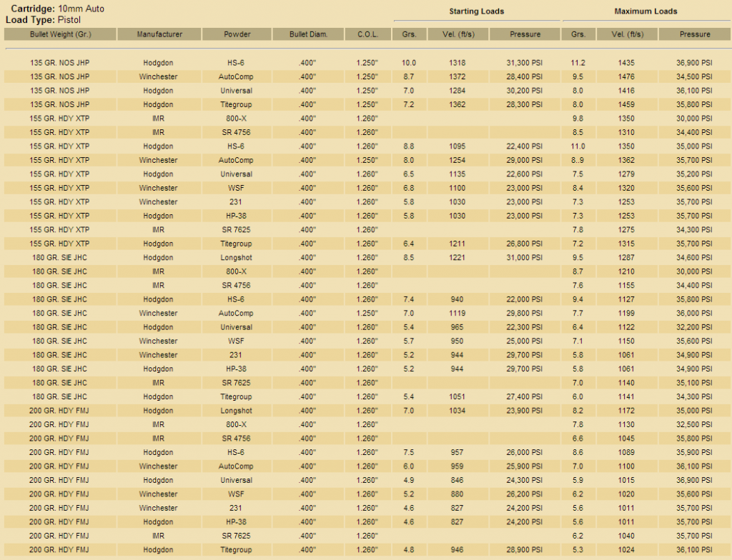Click 800-X powder in the 155 GR. HDY XTP row
732x560 pixels.
tap(236, 119)
